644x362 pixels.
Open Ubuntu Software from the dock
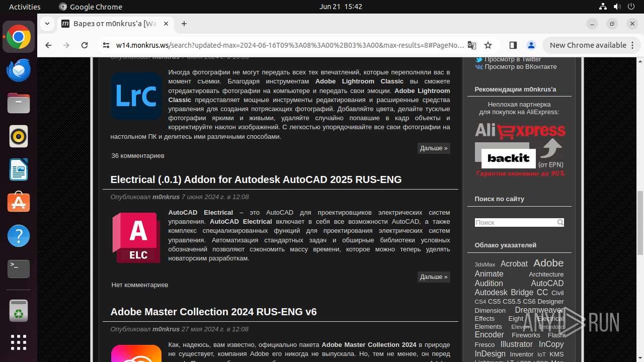click(x=19, y=203)
